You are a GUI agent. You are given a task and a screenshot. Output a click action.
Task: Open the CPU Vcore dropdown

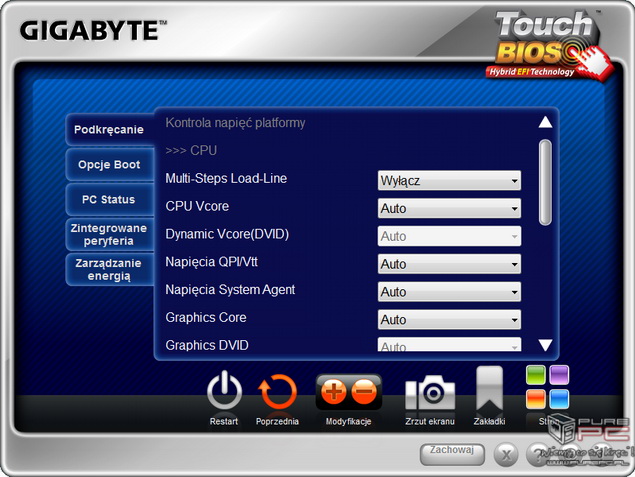tap(449, 208)
